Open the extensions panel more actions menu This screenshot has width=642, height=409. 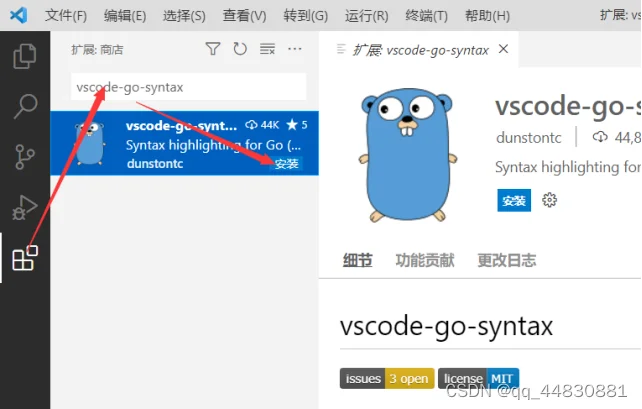(x=295, y=49)
